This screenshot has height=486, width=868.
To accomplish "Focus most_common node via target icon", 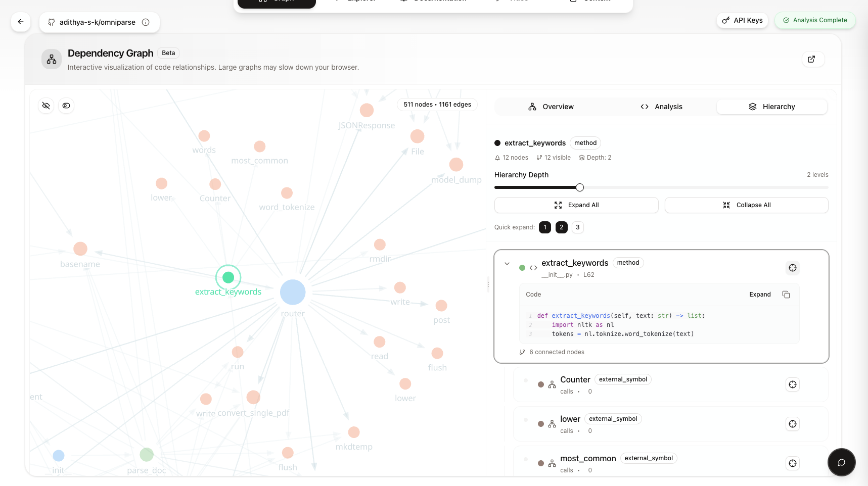I will 793,463.
